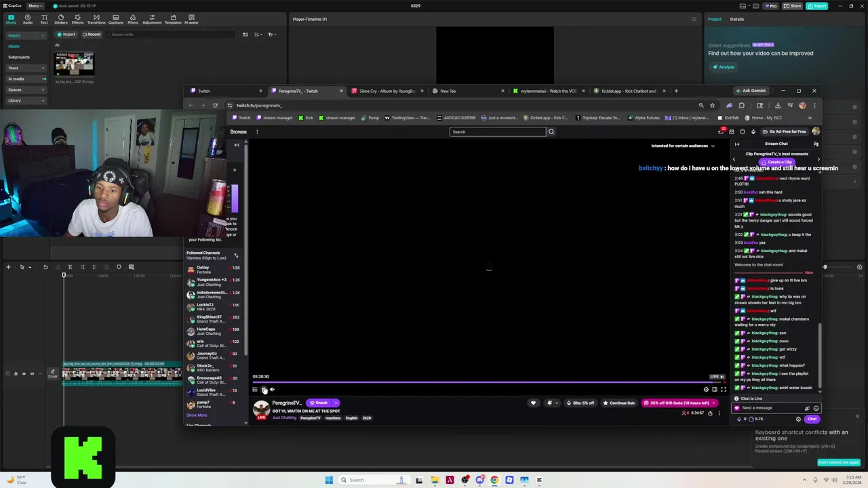Pause the Twitch stream

click(264, 389)
